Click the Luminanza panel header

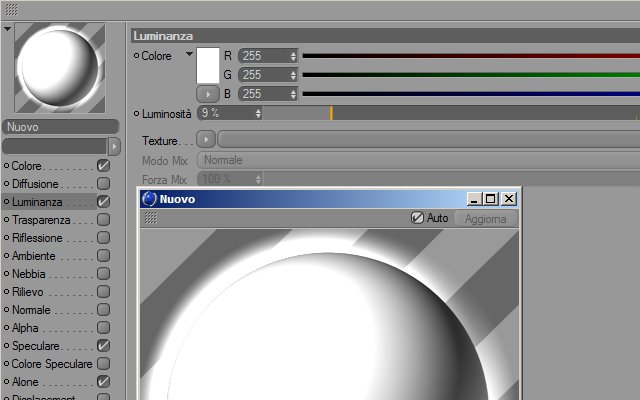(385, 36)
